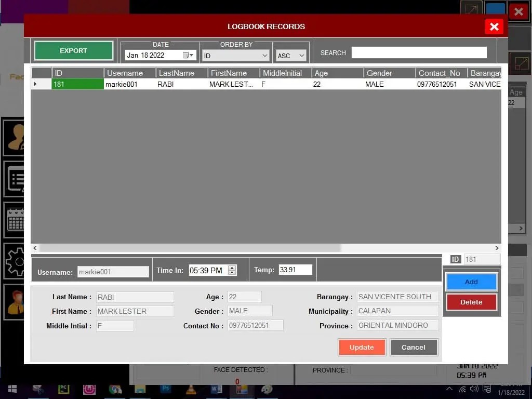Viewport: 532px width, 399px height.
Task: Click the Contact No field in the details form
Action: pos(256,325)
